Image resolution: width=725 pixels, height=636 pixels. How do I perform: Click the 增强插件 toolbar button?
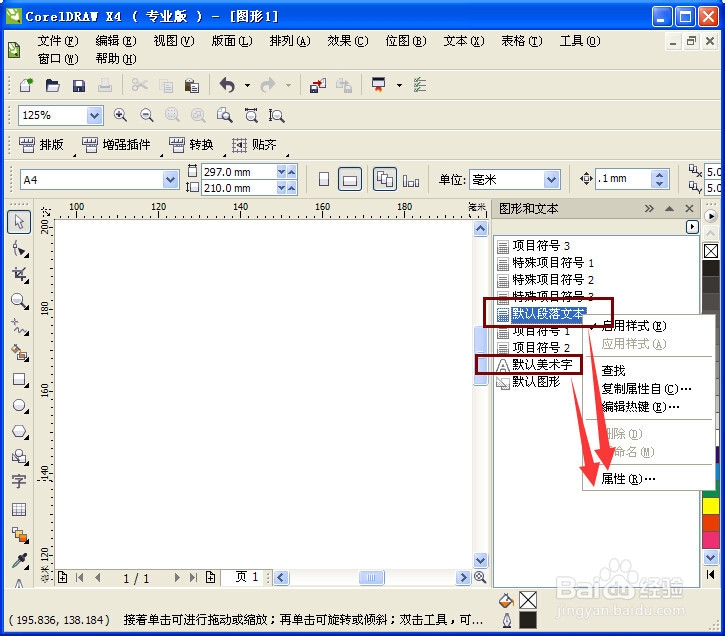point(117,145)
